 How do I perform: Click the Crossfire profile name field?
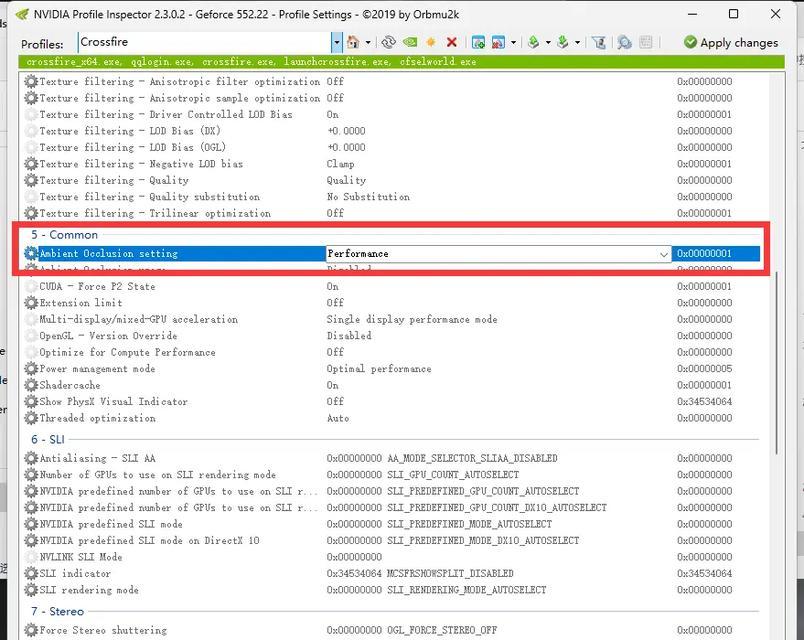[x=205, y=42]
